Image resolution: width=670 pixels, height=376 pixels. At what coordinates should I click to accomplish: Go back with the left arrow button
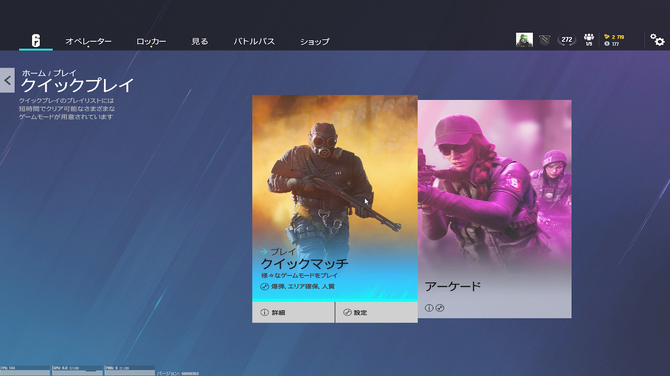pos(7,80)
